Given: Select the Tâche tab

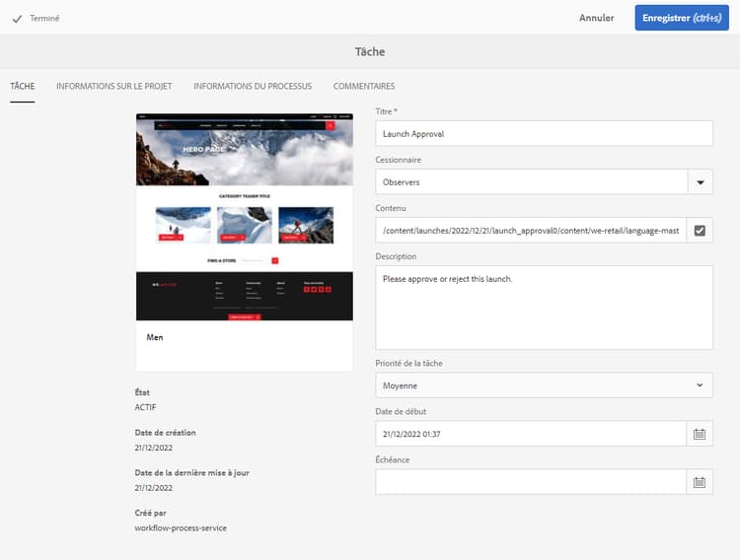Looking at the screenshot, I should click(x=23, y=87).
